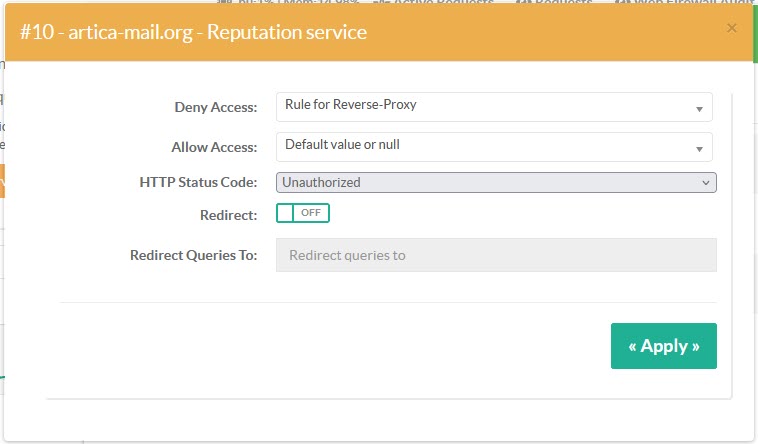Click the Deny Access label

click(x=216, y=107)
